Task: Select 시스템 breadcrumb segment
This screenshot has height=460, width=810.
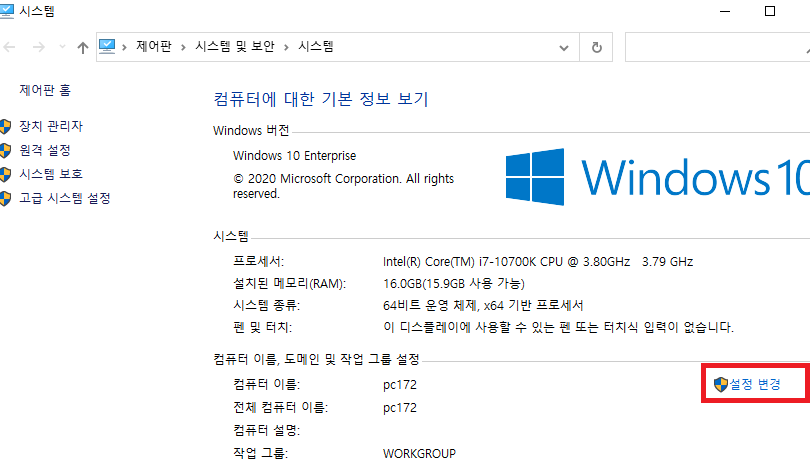Action: (x=316, y=47)
